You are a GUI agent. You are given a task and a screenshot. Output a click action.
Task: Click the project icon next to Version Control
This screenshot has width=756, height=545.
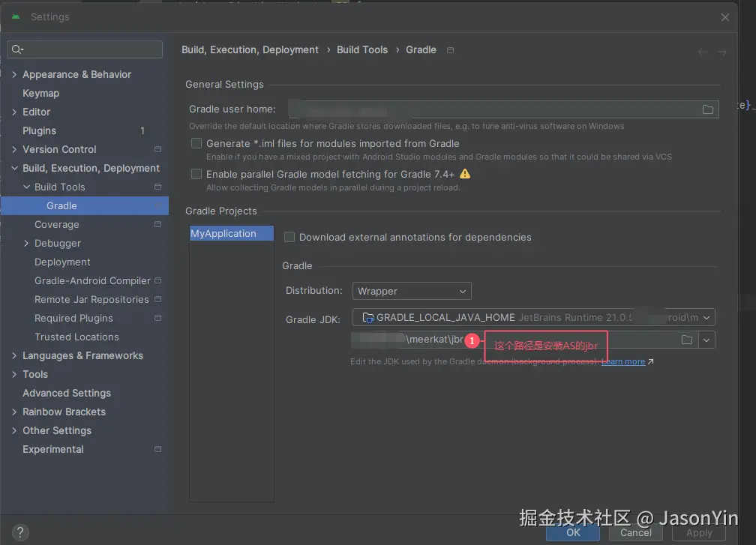[157, 149]
